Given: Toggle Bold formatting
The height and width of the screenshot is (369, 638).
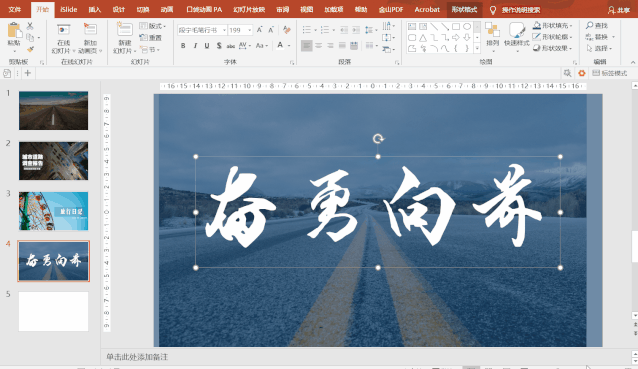Looking at the screenshot, I should pyautogui.click(x=183, y=46).
